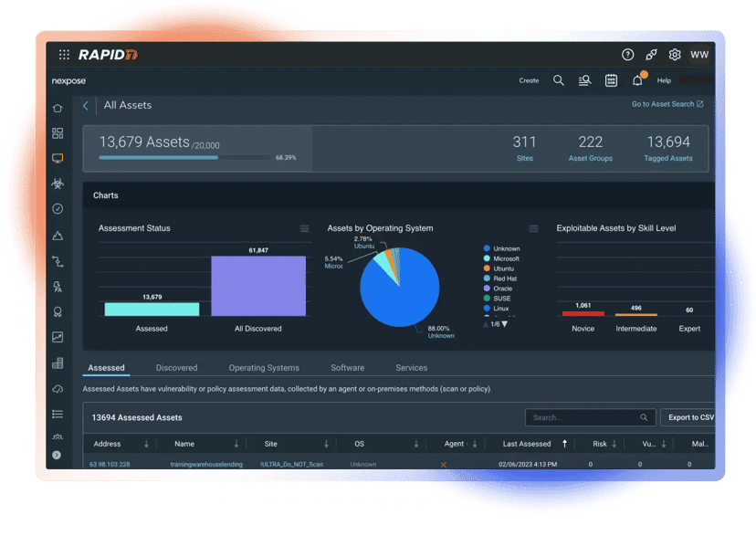Expand the sidebar with the arrow icon
The image size is (756, 536).
tap(57, 455)
